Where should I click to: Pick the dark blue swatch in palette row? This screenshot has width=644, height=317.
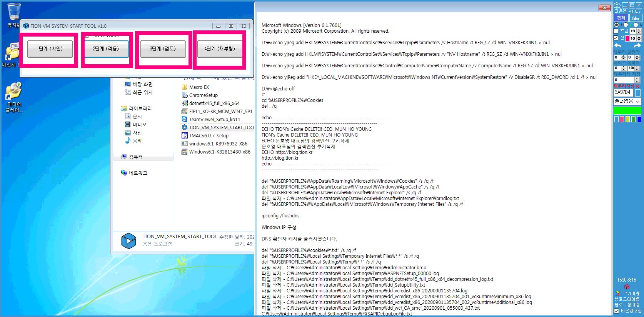(639, 119)
